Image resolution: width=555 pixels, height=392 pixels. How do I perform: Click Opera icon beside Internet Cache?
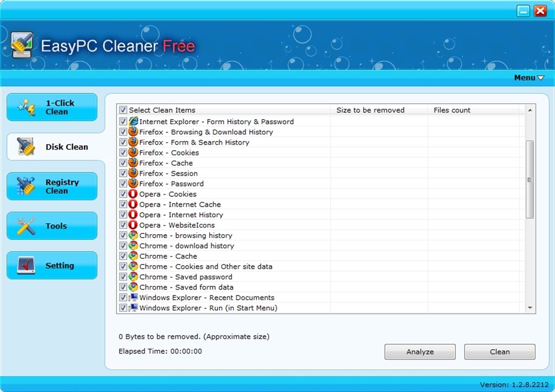tap(133, 204)
